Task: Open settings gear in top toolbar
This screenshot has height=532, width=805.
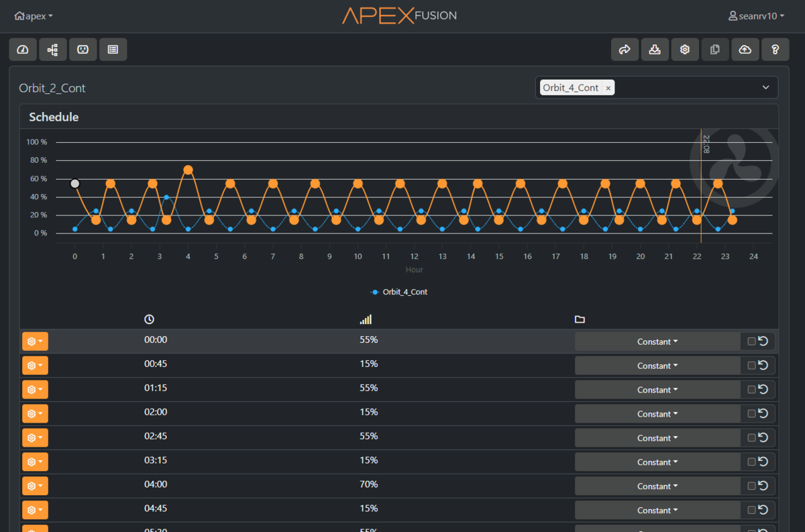Action: coord(685,50)
